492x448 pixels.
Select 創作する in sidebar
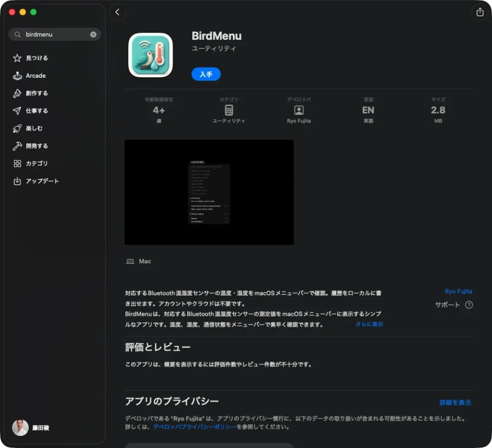(x=37, y=93)
